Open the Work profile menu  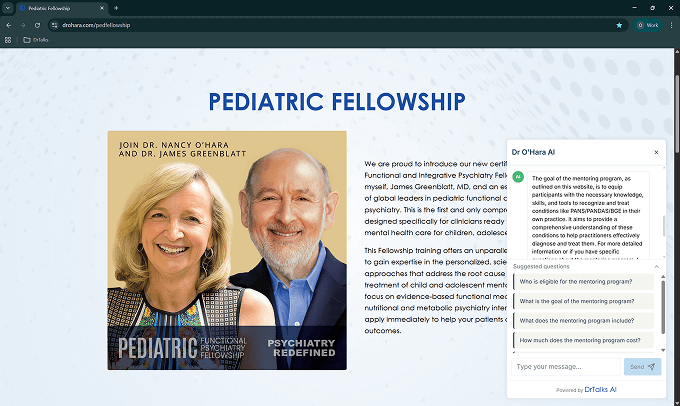coord(646,24)
